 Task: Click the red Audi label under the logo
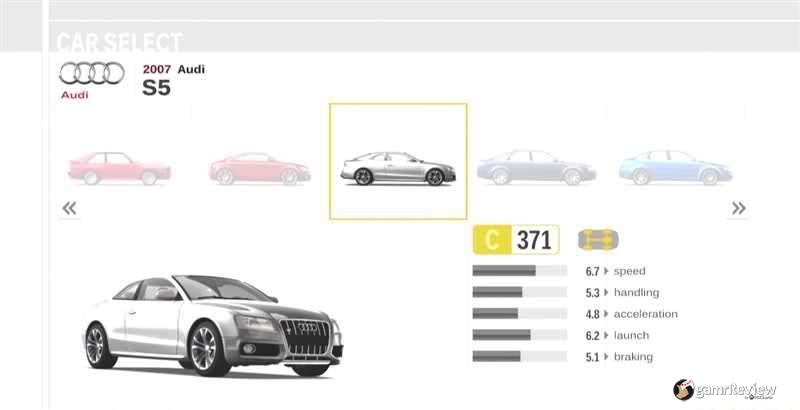pos(74,95)
